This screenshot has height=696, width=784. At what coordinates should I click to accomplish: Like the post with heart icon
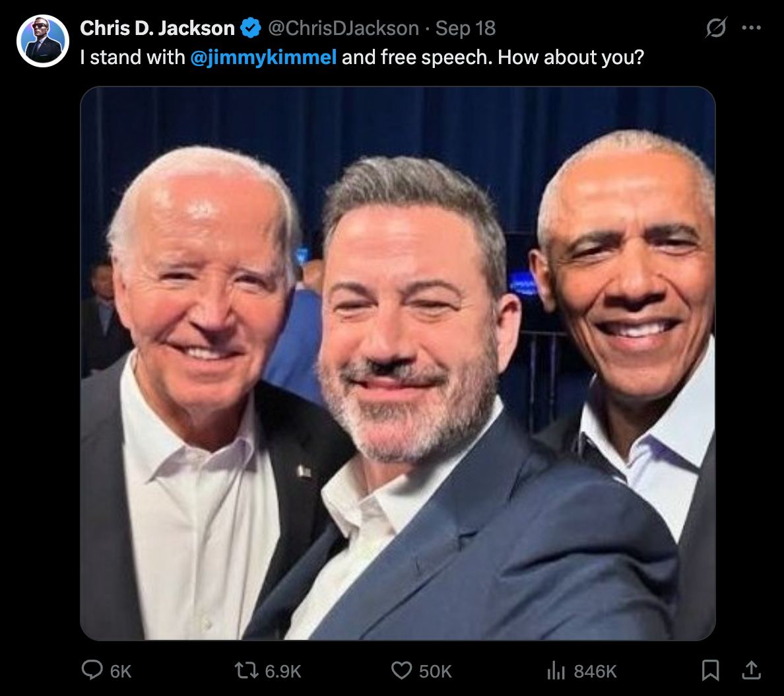(x=401, y=671)
